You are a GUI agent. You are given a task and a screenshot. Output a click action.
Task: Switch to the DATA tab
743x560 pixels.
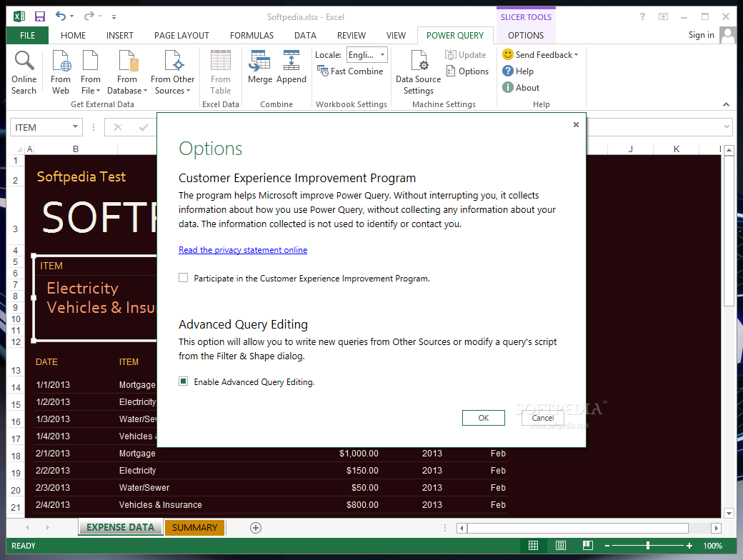(x=305, y=36)
